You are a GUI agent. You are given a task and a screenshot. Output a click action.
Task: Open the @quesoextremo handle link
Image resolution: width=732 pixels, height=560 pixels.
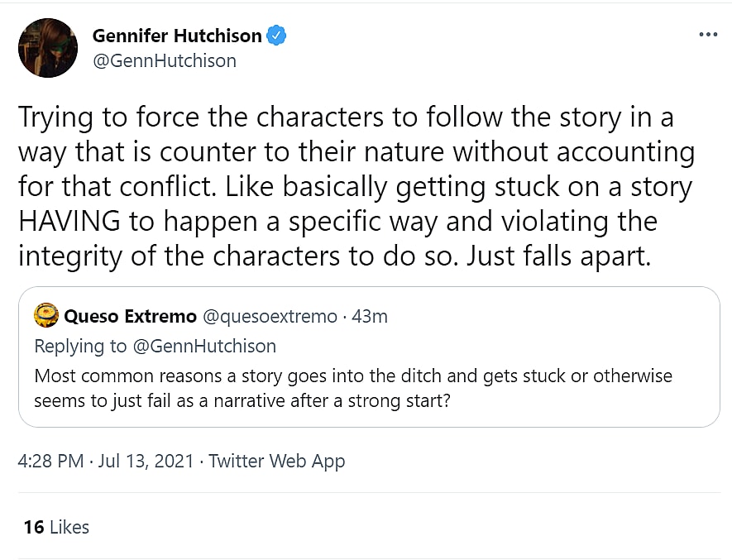270,317
